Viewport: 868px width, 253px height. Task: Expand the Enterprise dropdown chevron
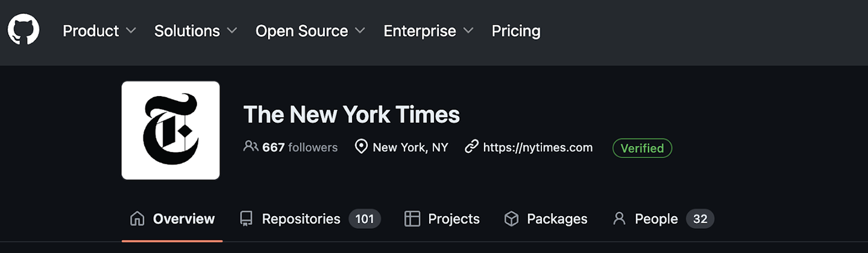(x=468, y=31)
